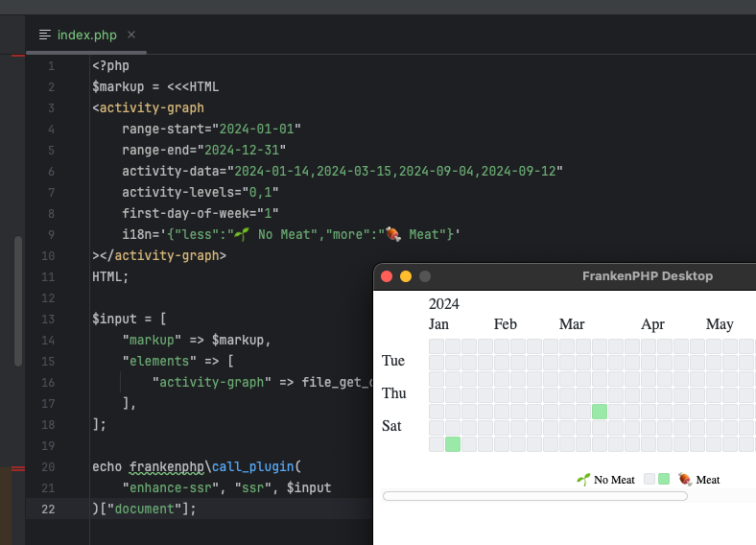Click the meat emoji in the legend
The width and height of the screenshot is (756, 545).
(x=685, y=479)
